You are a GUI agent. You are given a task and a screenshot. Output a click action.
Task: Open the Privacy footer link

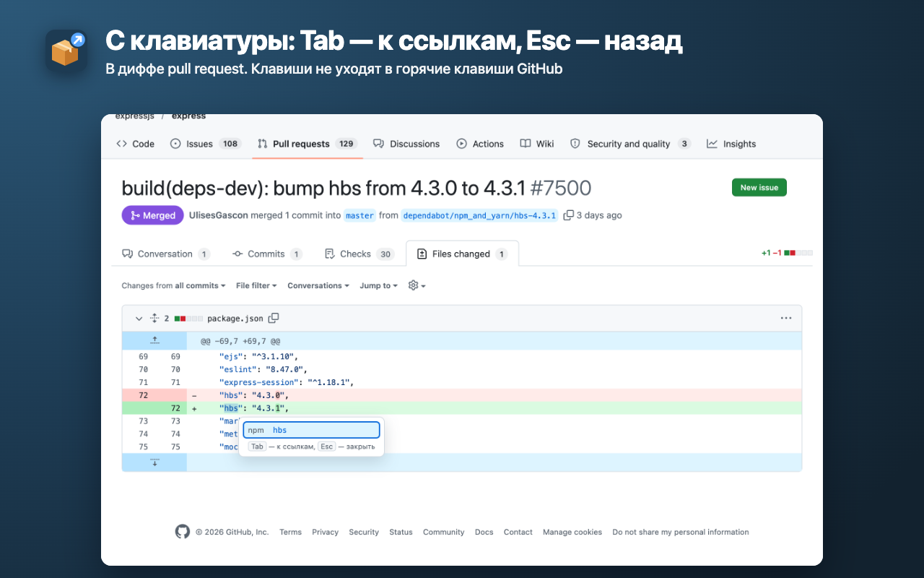(325, 532)
